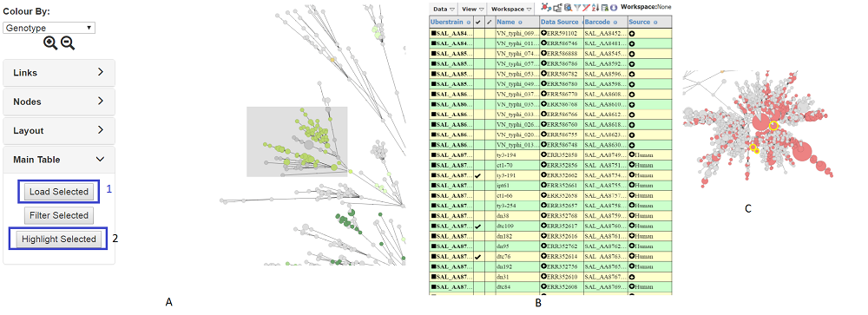Click the tree network icon in table toolbar
Image resolution: width=868 pixels, height=315 pixels.
point(546,7)
